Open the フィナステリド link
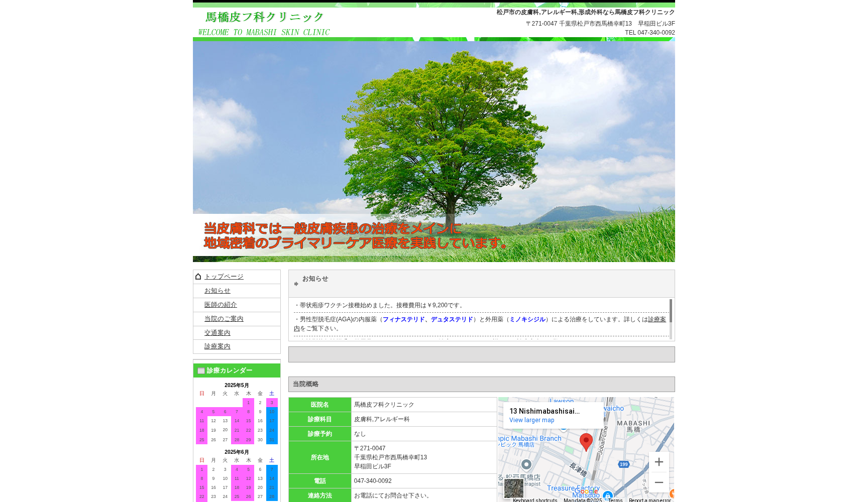Viewport: 868px width, 502px height. pos(403,319)
